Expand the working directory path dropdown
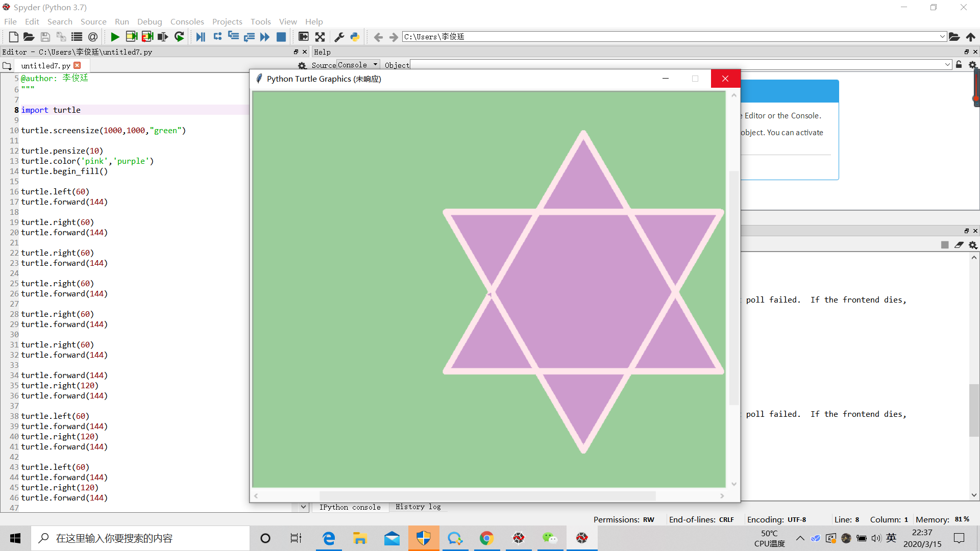 pos(942,37)
